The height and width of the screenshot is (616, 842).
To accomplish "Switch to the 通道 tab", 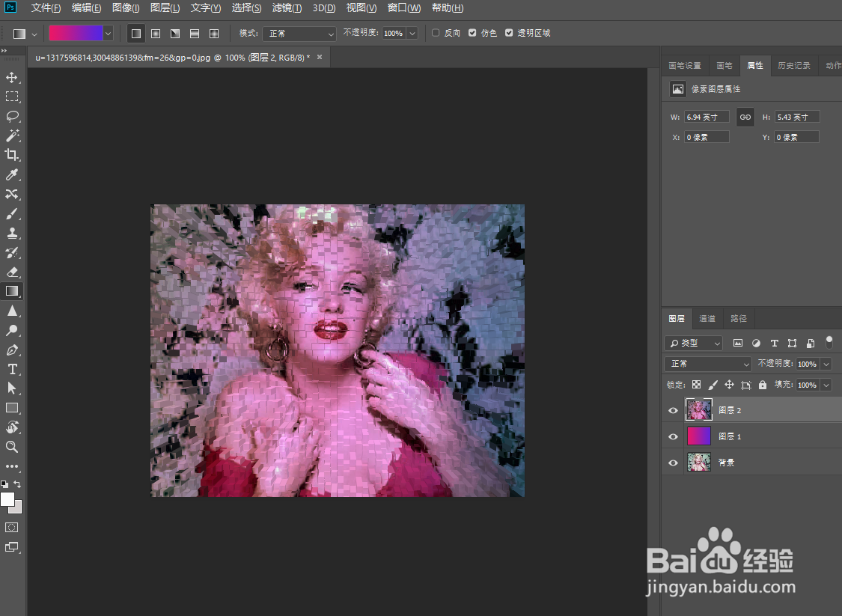I will [x=707, y=318].
